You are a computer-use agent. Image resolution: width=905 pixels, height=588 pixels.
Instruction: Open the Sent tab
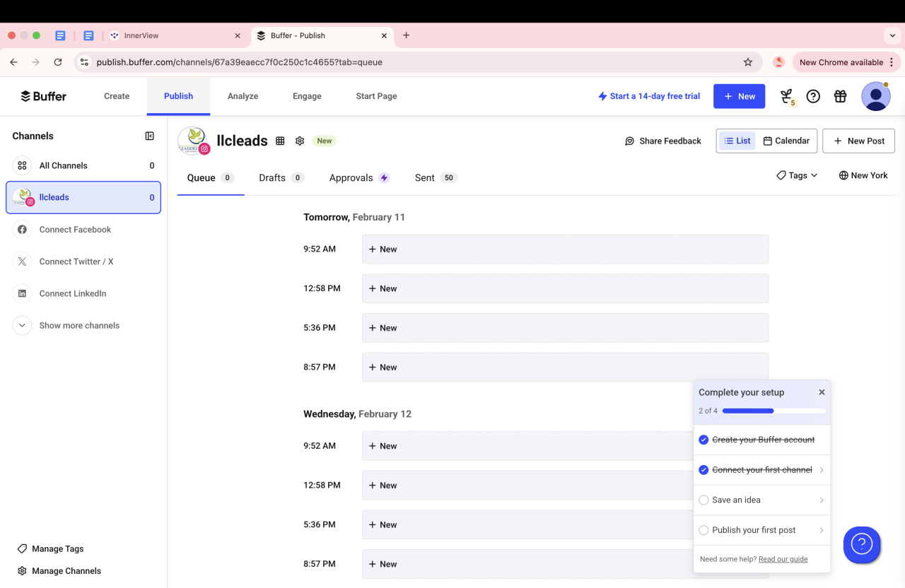(436, 178)
